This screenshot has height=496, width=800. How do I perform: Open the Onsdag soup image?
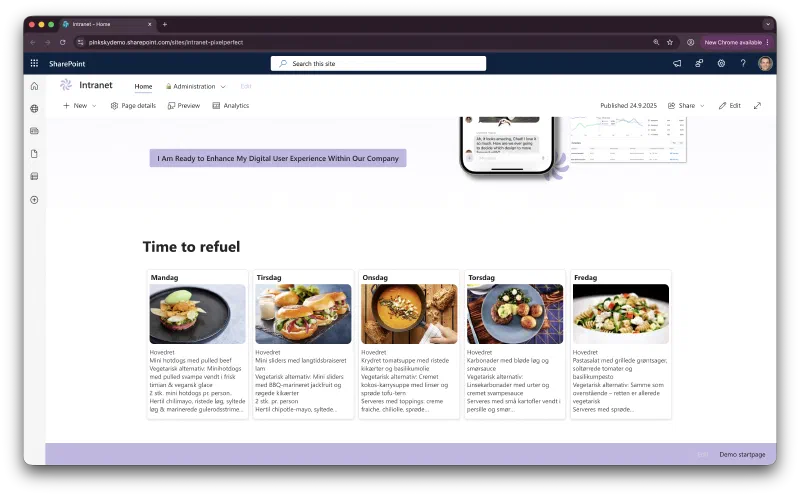point(409,314)
